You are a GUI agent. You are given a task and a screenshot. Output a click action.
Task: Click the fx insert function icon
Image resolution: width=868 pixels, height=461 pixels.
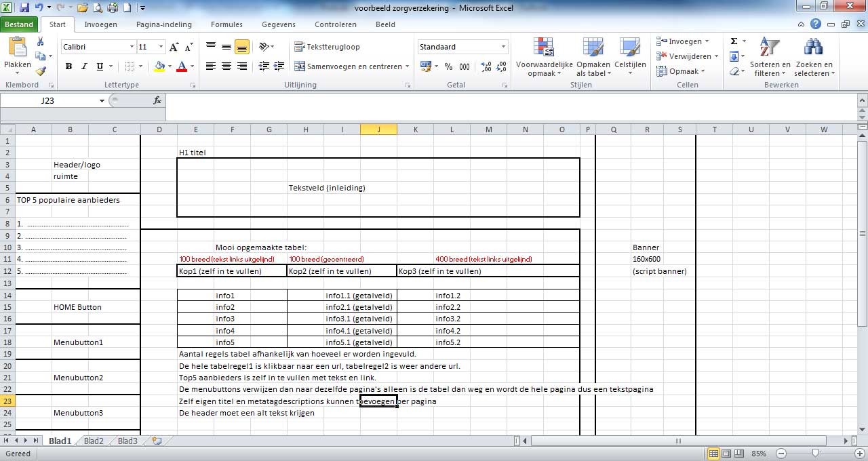(x=157, y=100)
